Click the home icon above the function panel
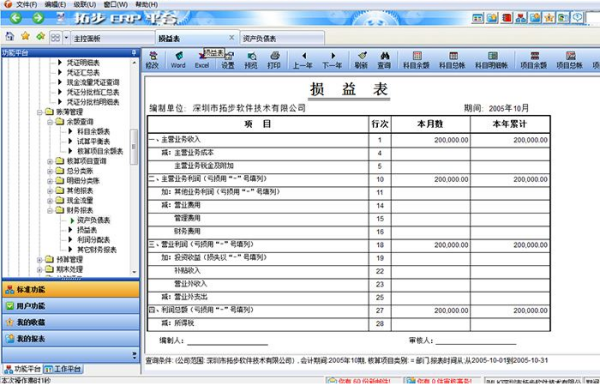The height and width of the screenshot is (386, 600). coord(10,37)
